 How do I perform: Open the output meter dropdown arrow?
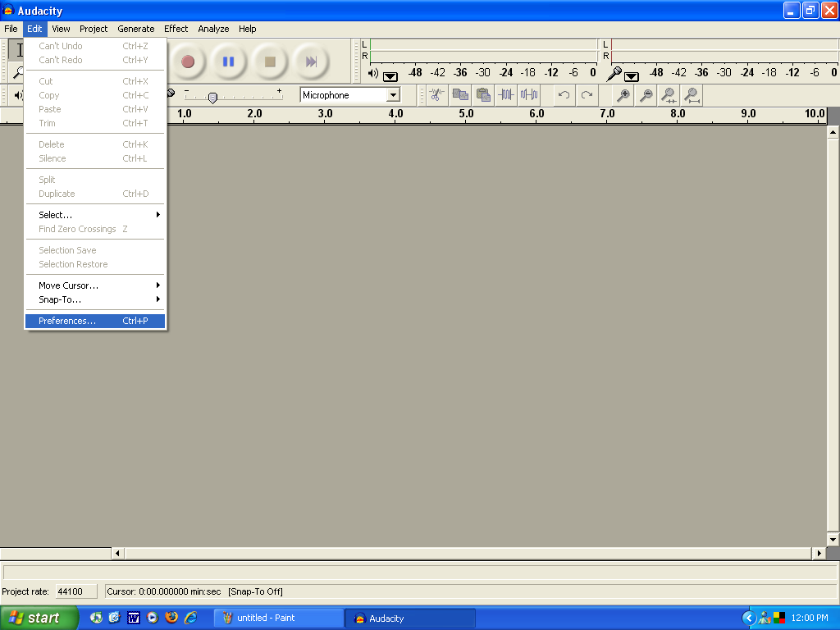pos(390,76)
